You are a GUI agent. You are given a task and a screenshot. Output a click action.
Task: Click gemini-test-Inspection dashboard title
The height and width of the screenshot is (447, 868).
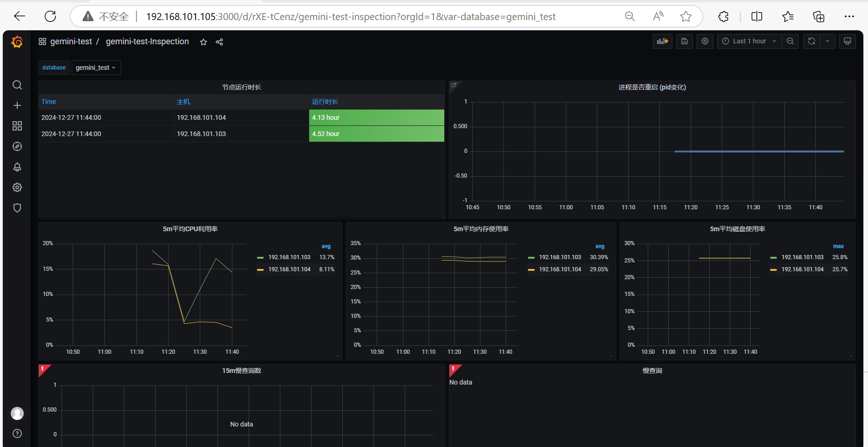click(x=147, y=41)
